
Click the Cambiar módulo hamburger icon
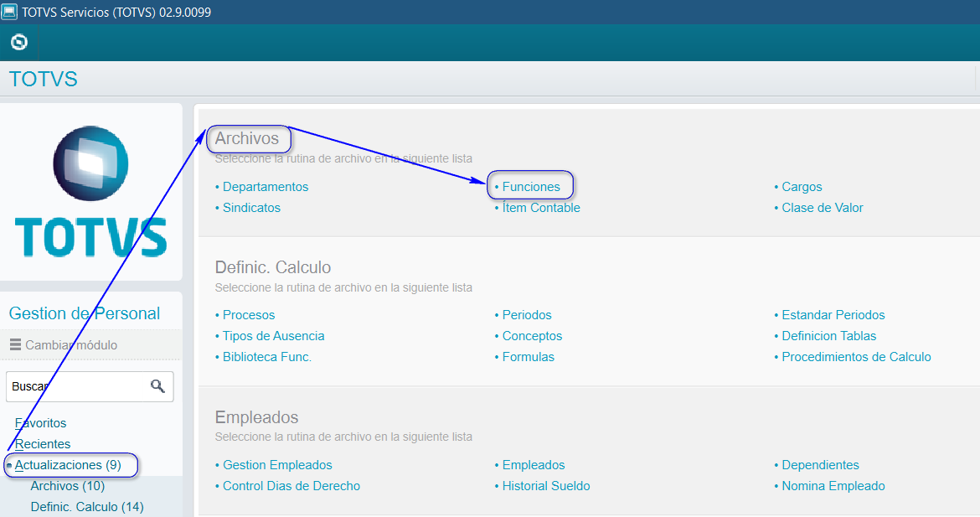(x=15, y=344)
